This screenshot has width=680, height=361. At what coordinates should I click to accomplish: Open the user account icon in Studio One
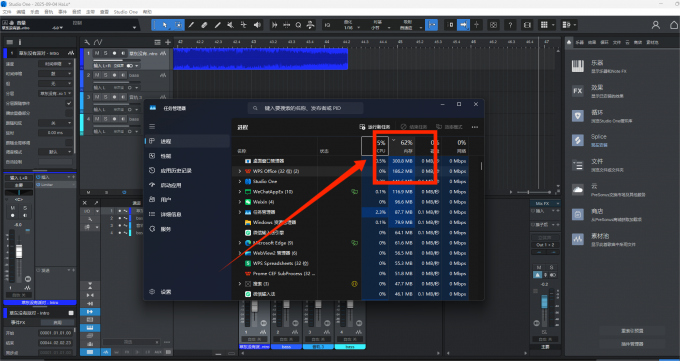coord(656,25)
